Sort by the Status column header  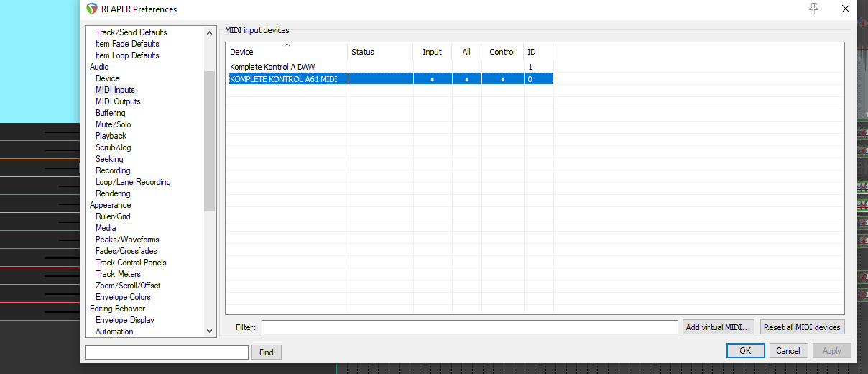[381, 52]
